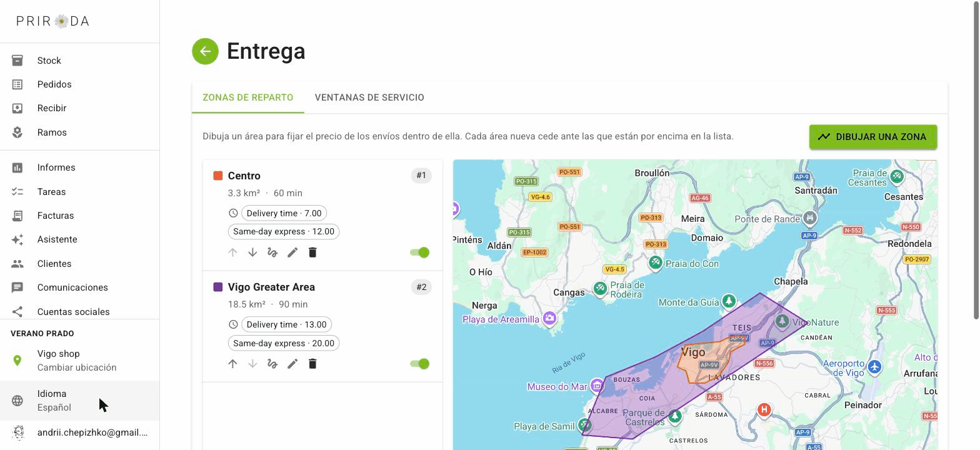This screenshot has height=450, width=980.
Task: Delete the Vigo Greater Area zone
Action: 312,364
